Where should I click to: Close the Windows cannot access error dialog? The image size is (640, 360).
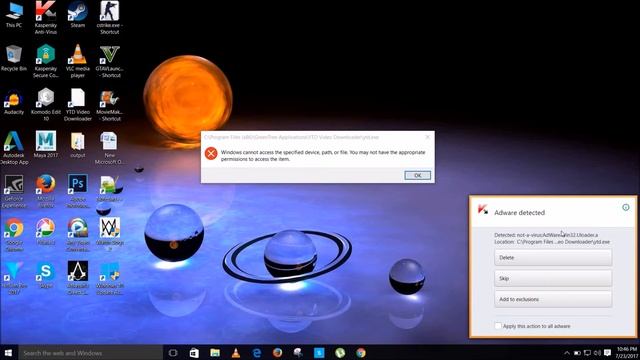click(x=427, y=137)
